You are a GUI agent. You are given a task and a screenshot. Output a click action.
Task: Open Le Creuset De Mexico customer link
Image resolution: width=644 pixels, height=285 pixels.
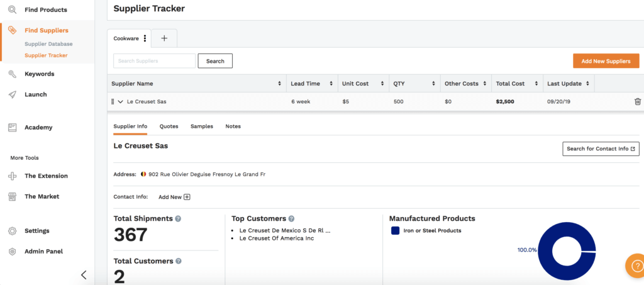click(x=285, y=230)
